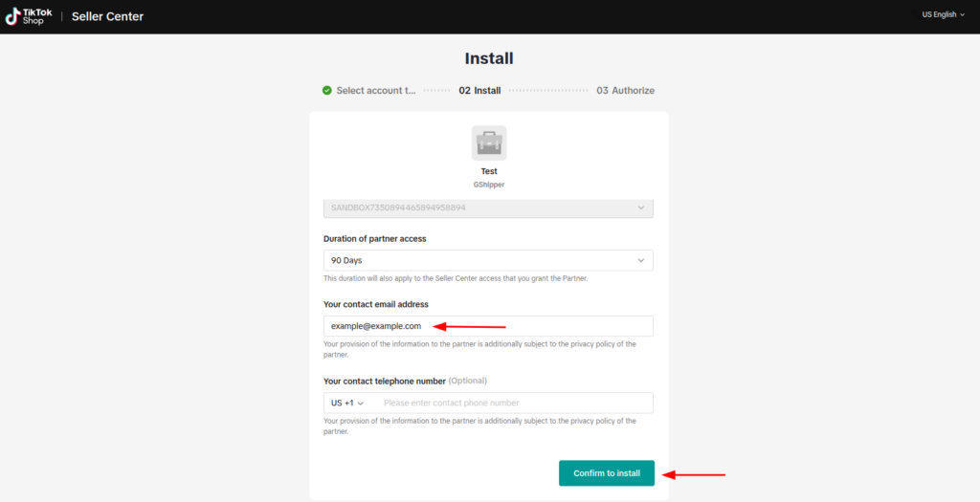The width and height of the screenshot is (980, 502).
Task: Click Confirm to install button
Action: (x=607, y=473)
